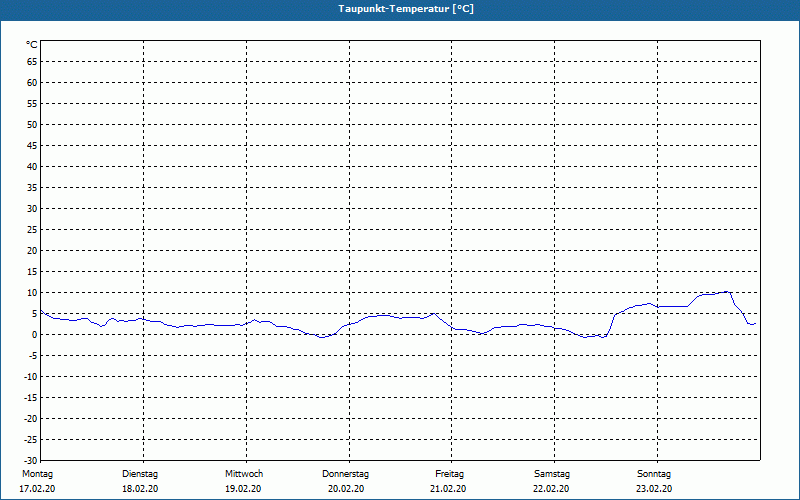The image size is (800, 500).
Task: Click the °C unit label on y-axis
Action: [x=32, y=45]
